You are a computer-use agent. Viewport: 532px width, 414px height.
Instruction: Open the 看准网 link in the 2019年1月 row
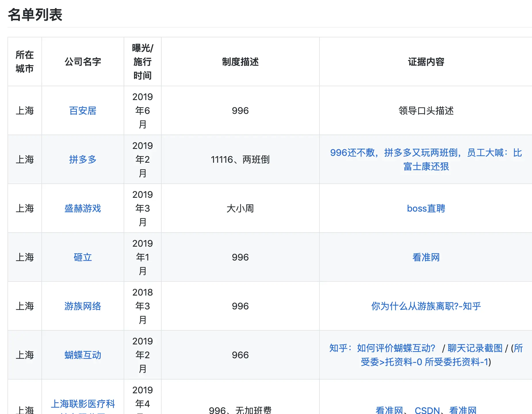(x=426, y=257)
